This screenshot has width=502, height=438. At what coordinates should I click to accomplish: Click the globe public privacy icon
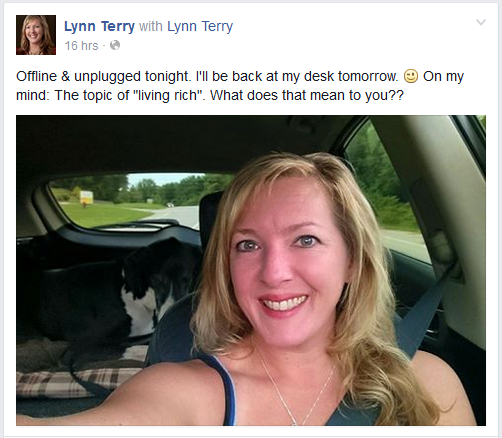115,45
